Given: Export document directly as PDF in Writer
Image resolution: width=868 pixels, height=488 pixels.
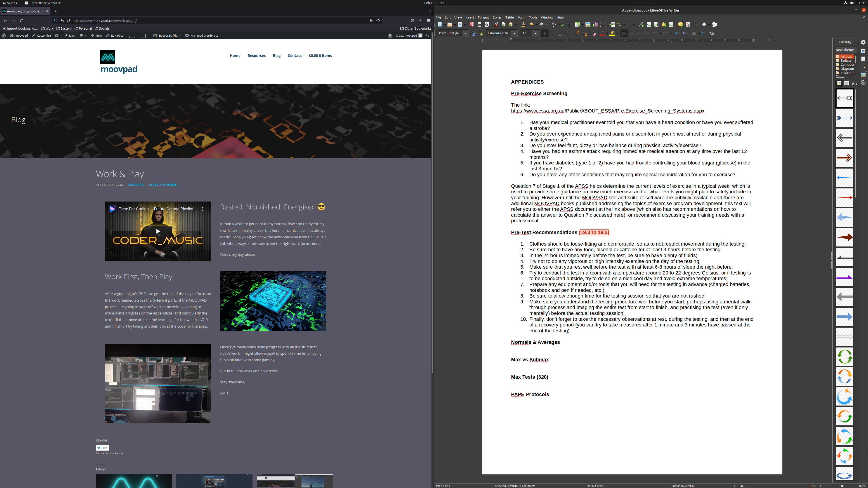Looking at the screenshot, I should click(472, 24).
